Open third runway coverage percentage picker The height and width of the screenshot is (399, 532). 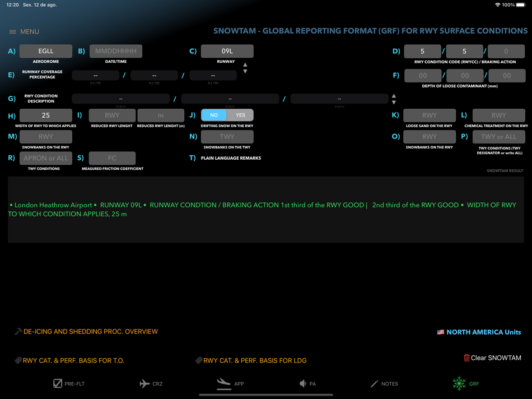(x=213, y=76)
